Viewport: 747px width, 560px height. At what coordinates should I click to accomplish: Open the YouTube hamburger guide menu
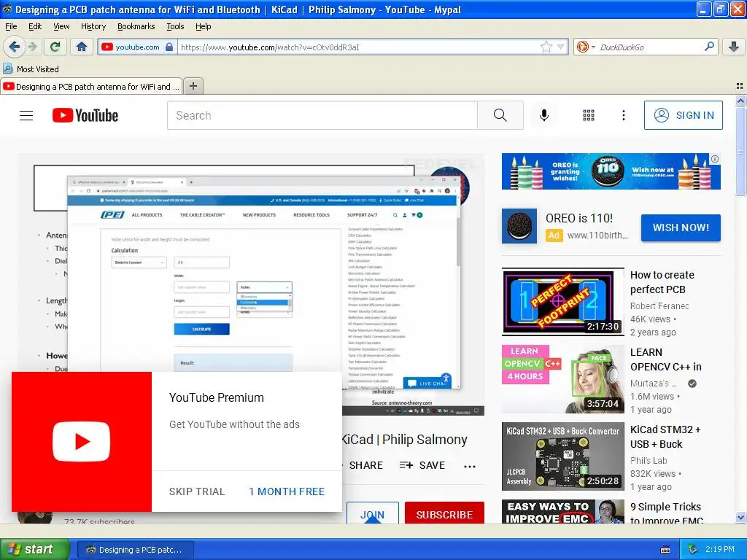pos(26,115)
